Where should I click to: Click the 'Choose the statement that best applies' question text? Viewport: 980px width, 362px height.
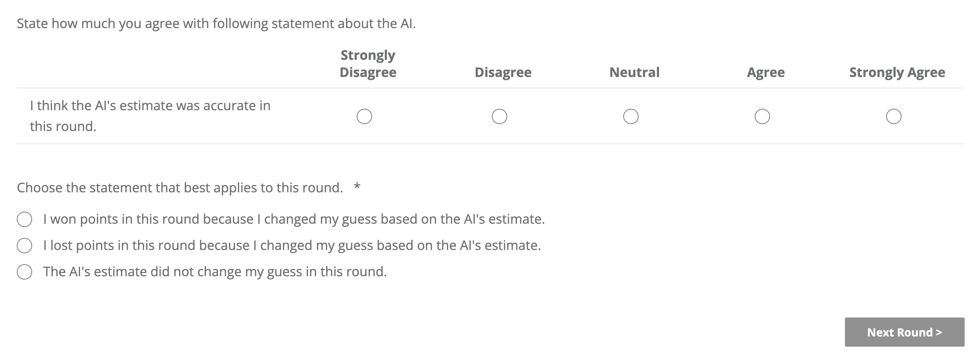pos(180,188)
